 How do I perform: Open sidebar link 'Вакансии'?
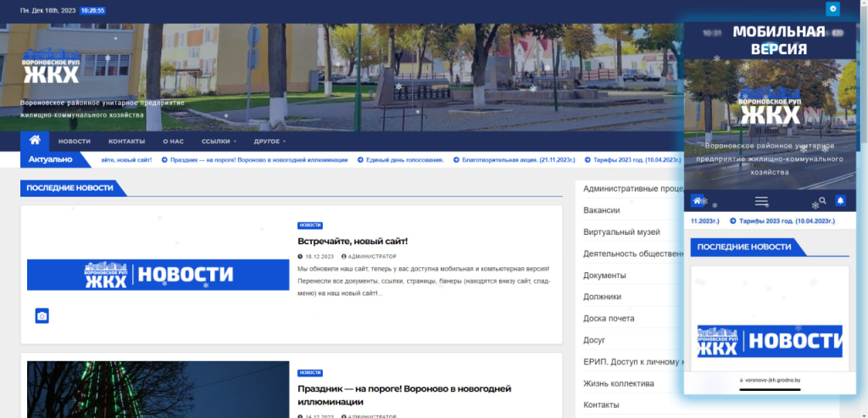tap(601, 210)
